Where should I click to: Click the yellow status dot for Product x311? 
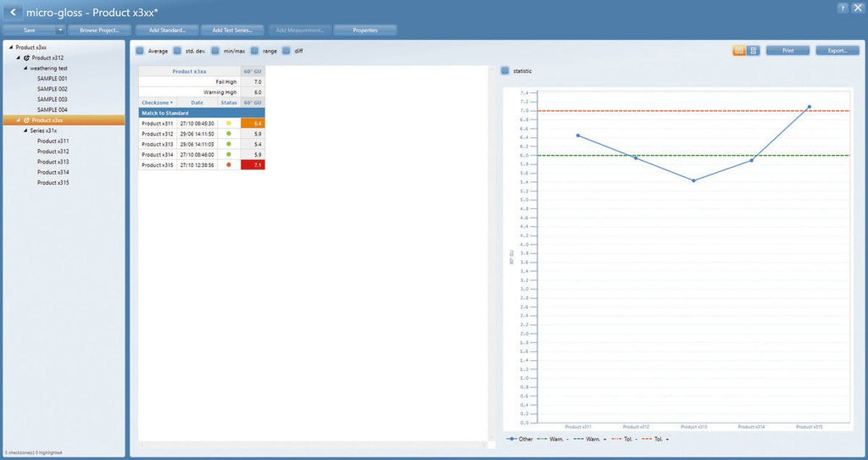point(229,124)
